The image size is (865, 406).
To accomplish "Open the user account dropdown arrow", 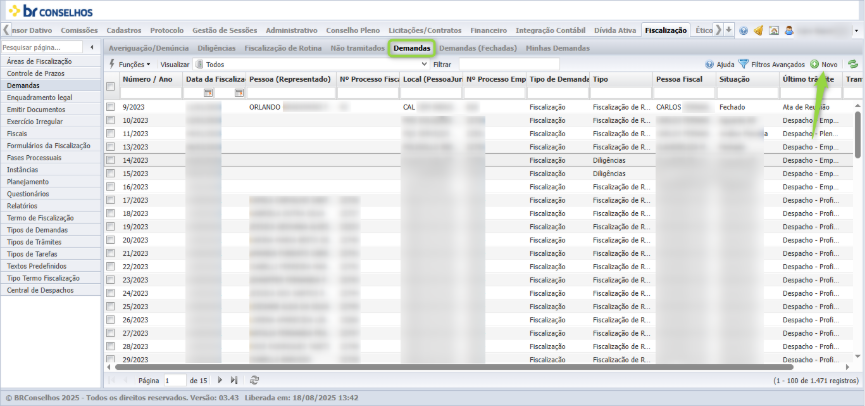I will tap(856, 31).
